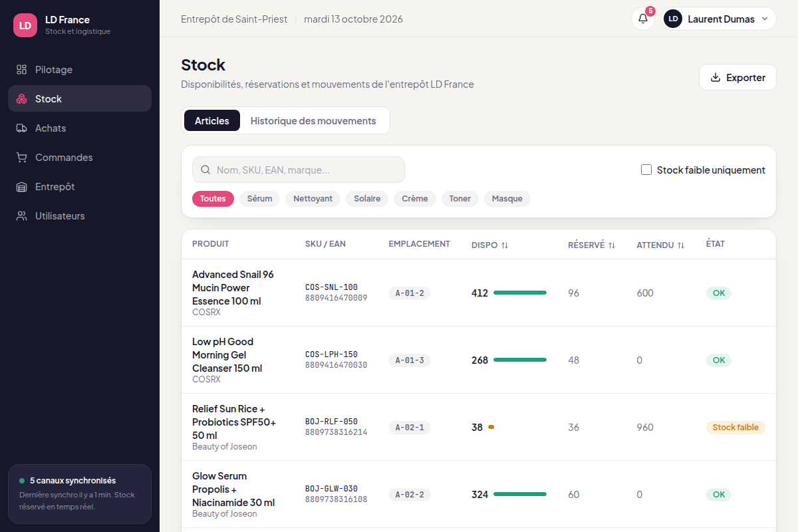Open Historique des mouvements tab
Viewport: 798px width, 532px height.
(313, 120)
